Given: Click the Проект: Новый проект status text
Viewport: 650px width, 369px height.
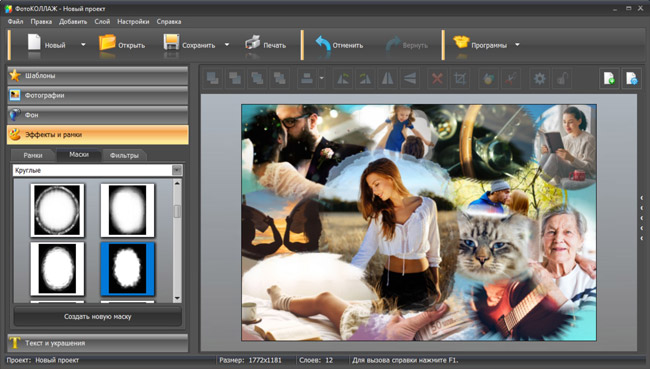Looking at the screenshot, I should tap(43, 360).
